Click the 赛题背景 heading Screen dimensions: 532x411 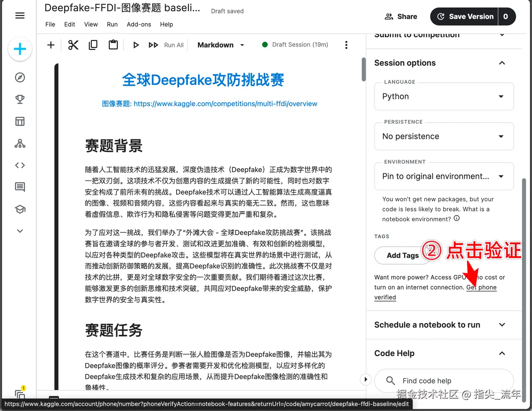pyautogui.click(x=114, y=146)
